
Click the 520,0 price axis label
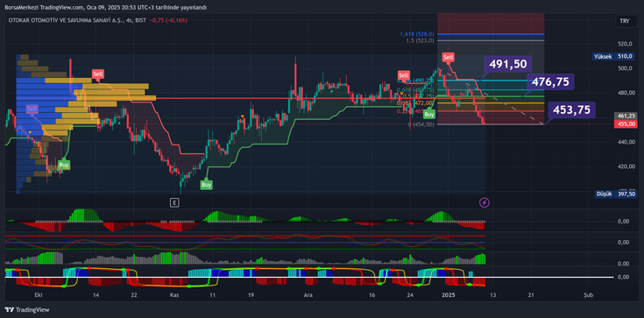pyautogui.click(x=624, y=44)
